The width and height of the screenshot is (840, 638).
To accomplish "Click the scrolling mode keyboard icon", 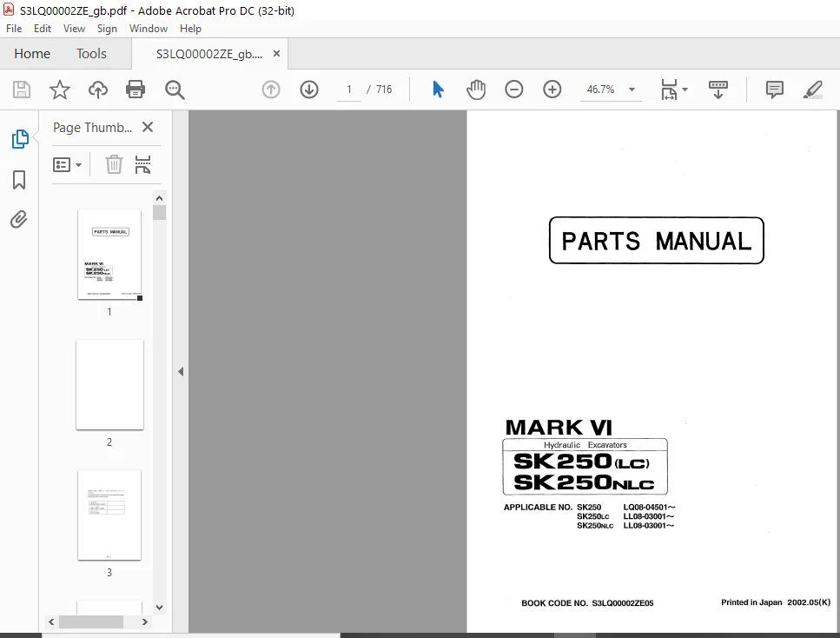I will click(x=718, y=90).
